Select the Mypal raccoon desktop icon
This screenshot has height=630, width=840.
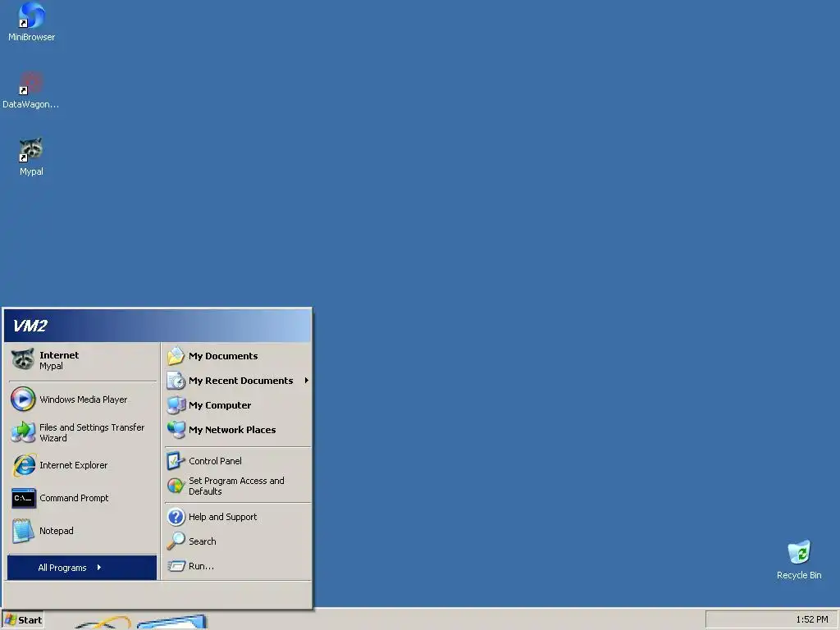(x=31, y=149)
